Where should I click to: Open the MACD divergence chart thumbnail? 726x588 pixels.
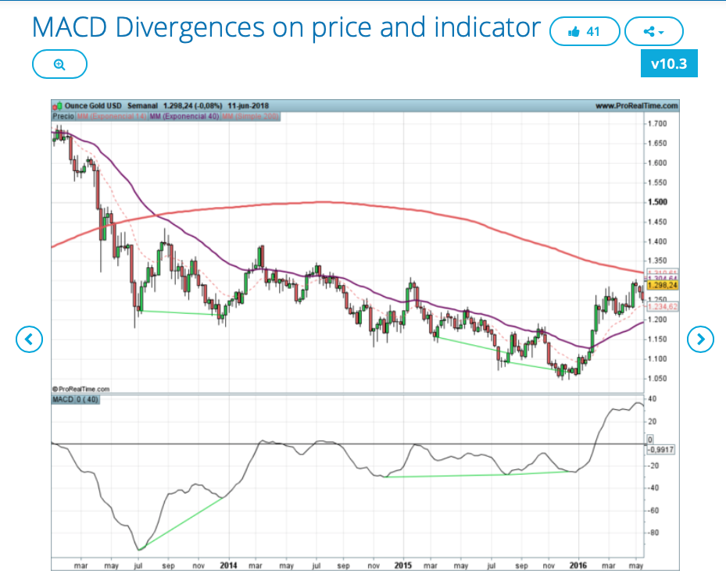click(365, 334)
